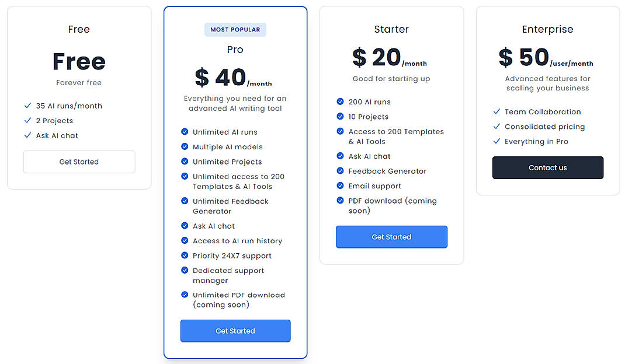Viewport: 625px width, 364px height.
Task: Click the check icon next to Ask AI chat in Free plan
Action: point(27,135)
